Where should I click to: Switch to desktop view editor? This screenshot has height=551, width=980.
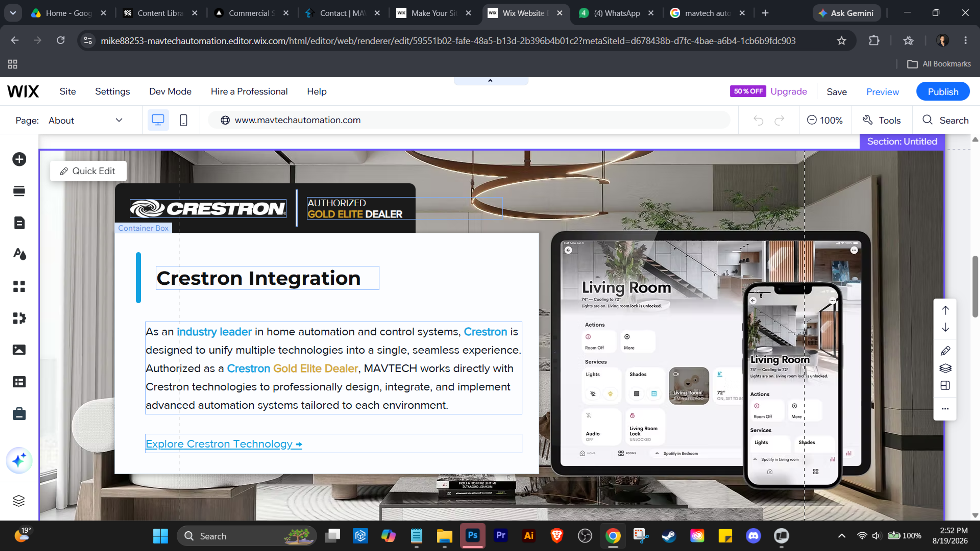[x=158, y=120]
